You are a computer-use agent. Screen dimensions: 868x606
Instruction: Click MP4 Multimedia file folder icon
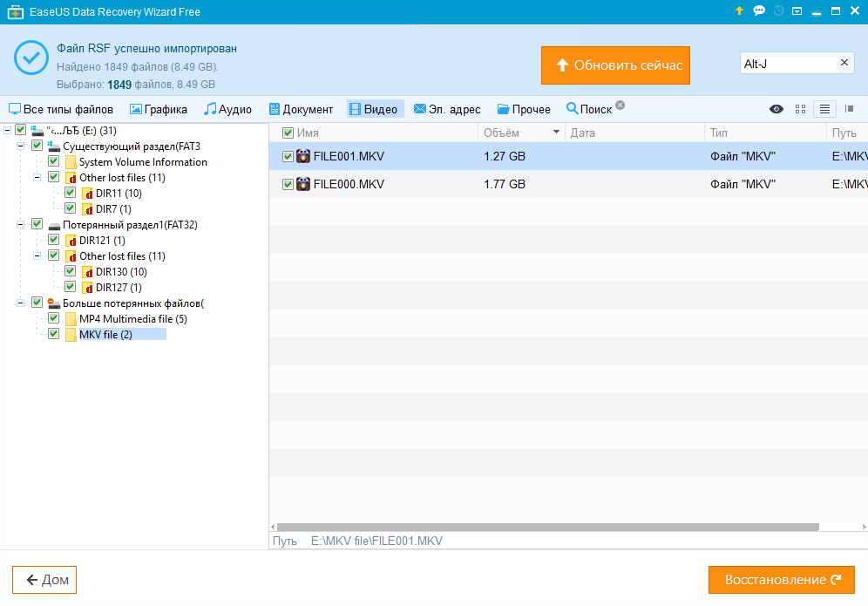click(71, 319)
